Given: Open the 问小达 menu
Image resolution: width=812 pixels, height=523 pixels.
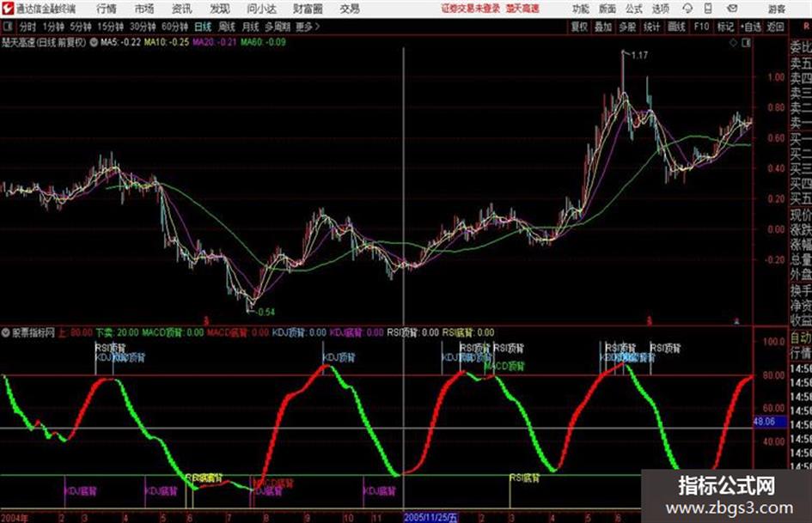Looking at the screenshot, I should (261, 9).
